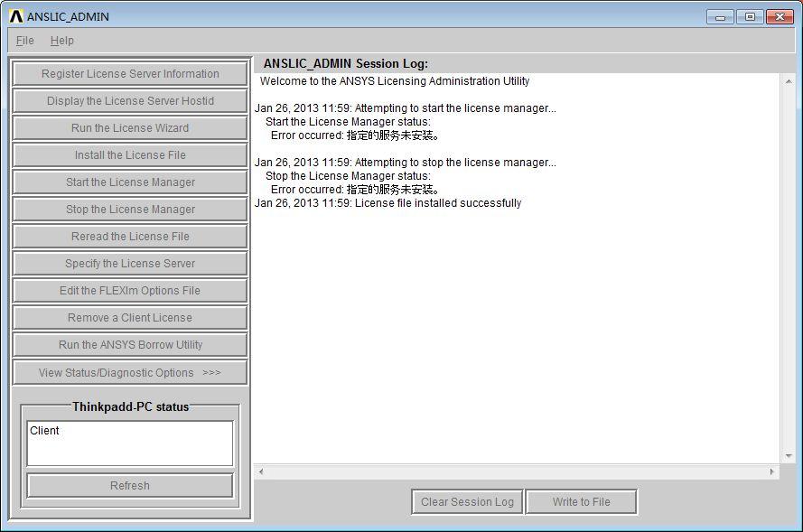803x532 pixels.
Task: Minimize the ANSLIC_ADMIN window
Action: (x=720, y=17)
